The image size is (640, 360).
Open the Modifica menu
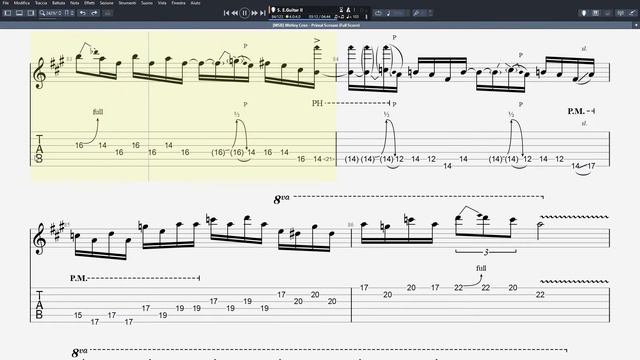tap(22, 3)
